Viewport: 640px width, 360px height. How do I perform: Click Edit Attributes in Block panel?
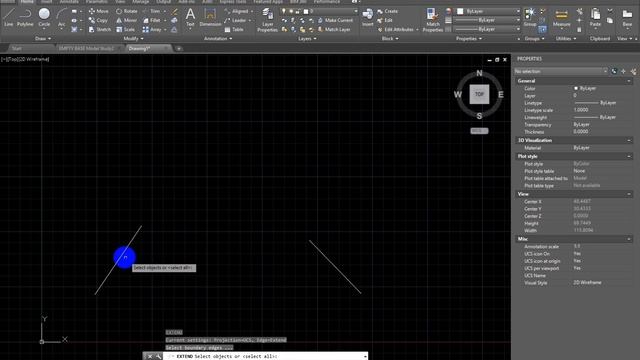pos(395,29)
